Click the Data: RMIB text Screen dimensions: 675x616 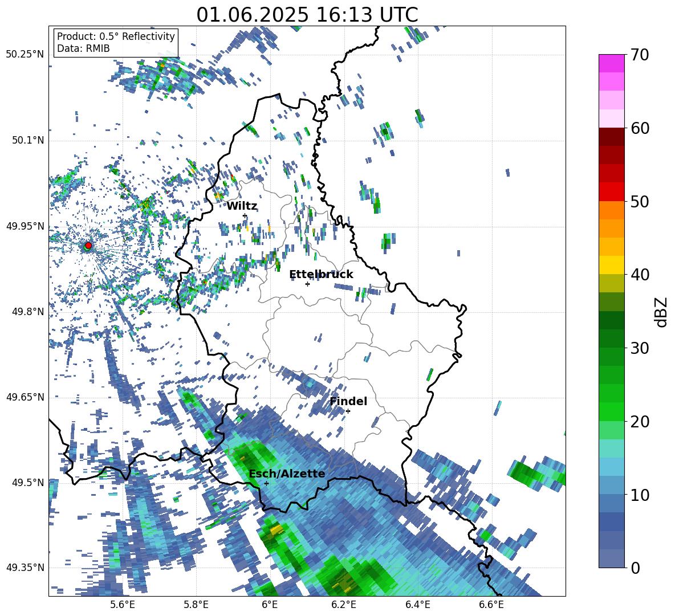(83, 48)
